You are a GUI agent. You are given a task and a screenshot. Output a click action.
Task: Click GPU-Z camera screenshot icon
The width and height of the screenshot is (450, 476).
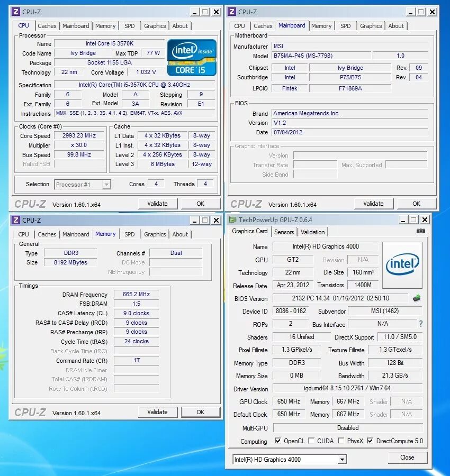(x=420, y=231)
